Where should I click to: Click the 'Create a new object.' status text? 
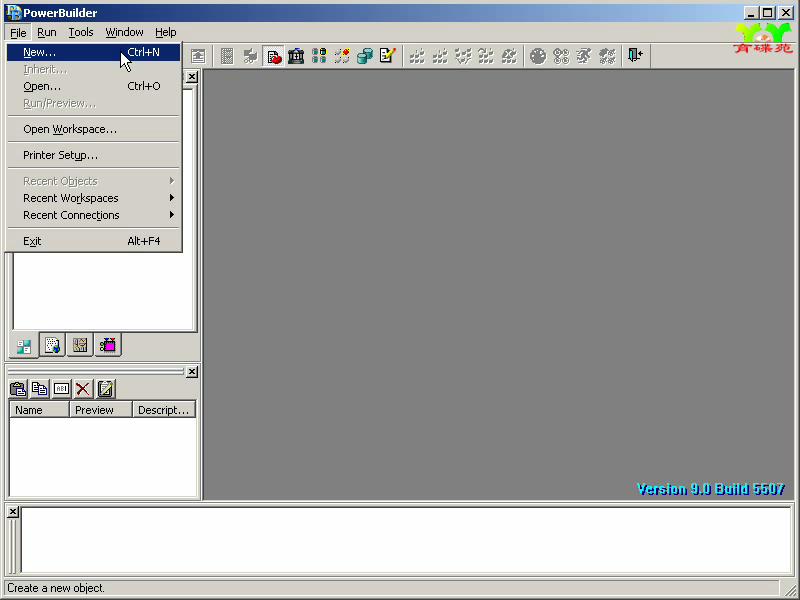coord(56,588)
